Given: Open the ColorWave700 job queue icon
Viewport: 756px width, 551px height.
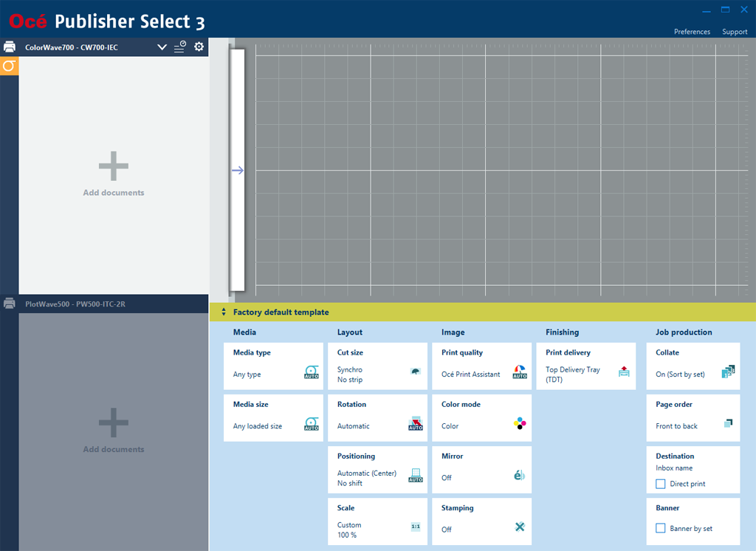Looking at the screenshot, I should click(180, 47).
